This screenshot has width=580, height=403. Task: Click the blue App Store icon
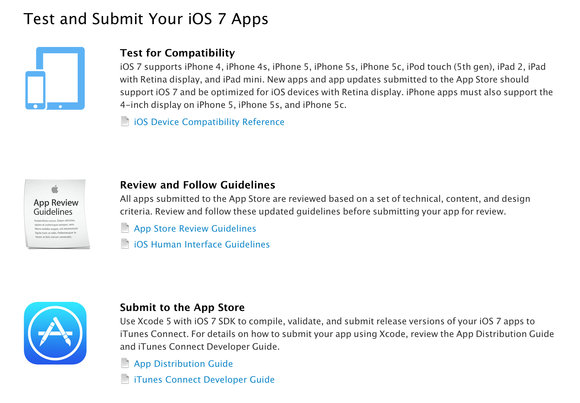pyautogui.click(x=55, y=333)
